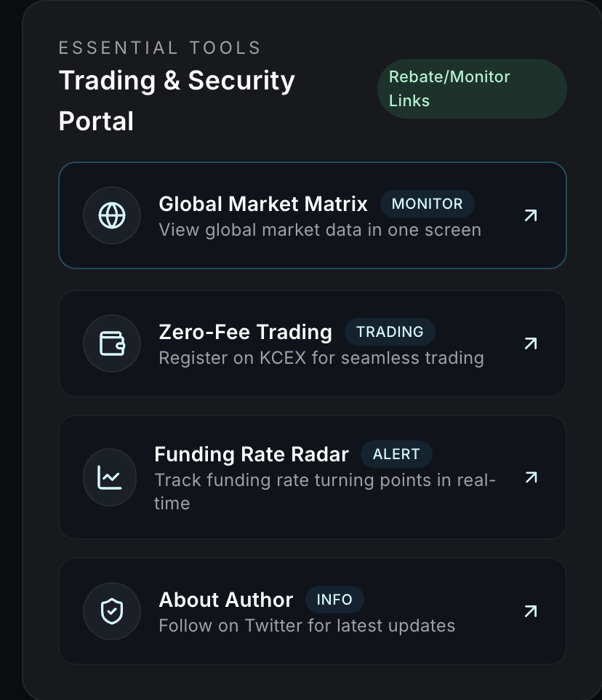Viewport: 602px width, 700px height.
Task: Click the ALERT tag label
Action: click(396, 454)
